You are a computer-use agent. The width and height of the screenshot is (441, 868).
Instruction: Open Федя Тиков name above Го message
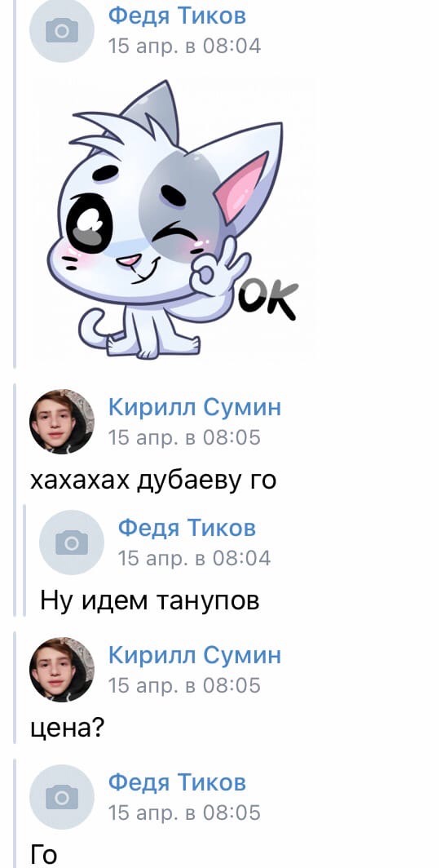pos(177,783)
